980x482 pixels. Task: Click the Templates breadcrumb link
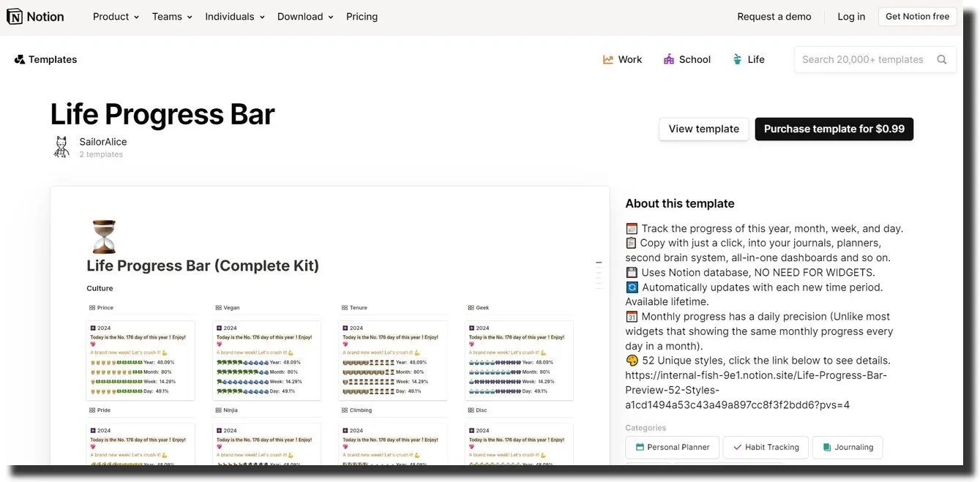coord(46,59)
